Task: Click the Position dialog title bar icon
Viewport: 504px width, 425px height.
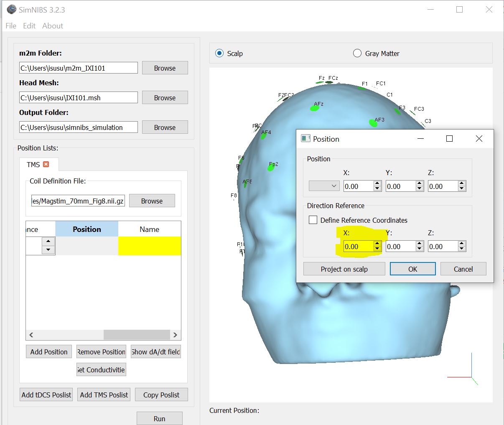Action: [x=305, y=138]
